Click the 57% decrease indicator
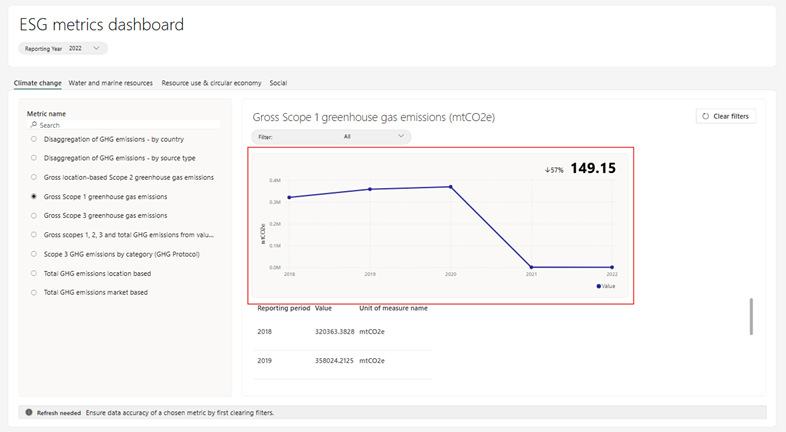The height and width of the screenshot is (432, 786). 554,170
